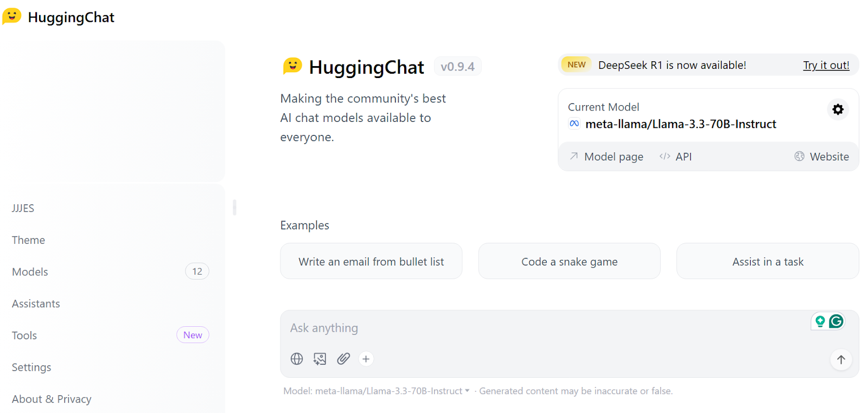This screenshot has width=868, height=413.
Task: Select the Code a snake game example
Action: pyautogui.click(x=569, y=261)
